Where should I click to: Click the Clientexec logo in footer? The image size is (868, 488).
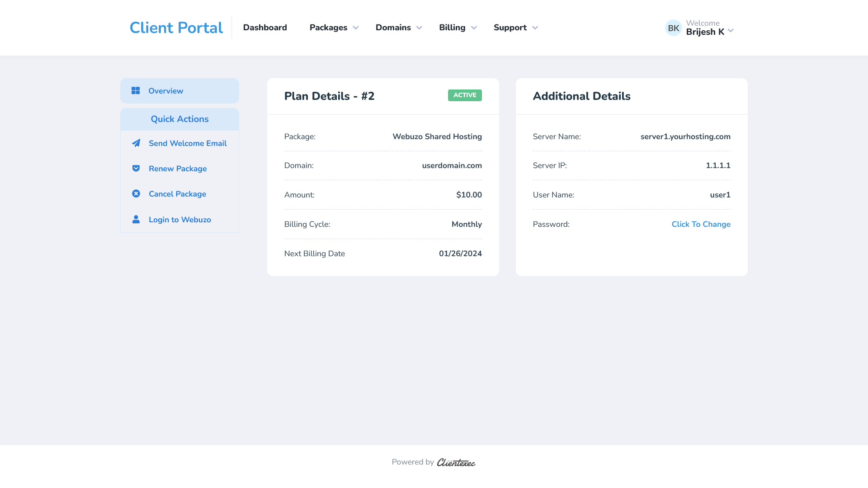tap(456, 462)
